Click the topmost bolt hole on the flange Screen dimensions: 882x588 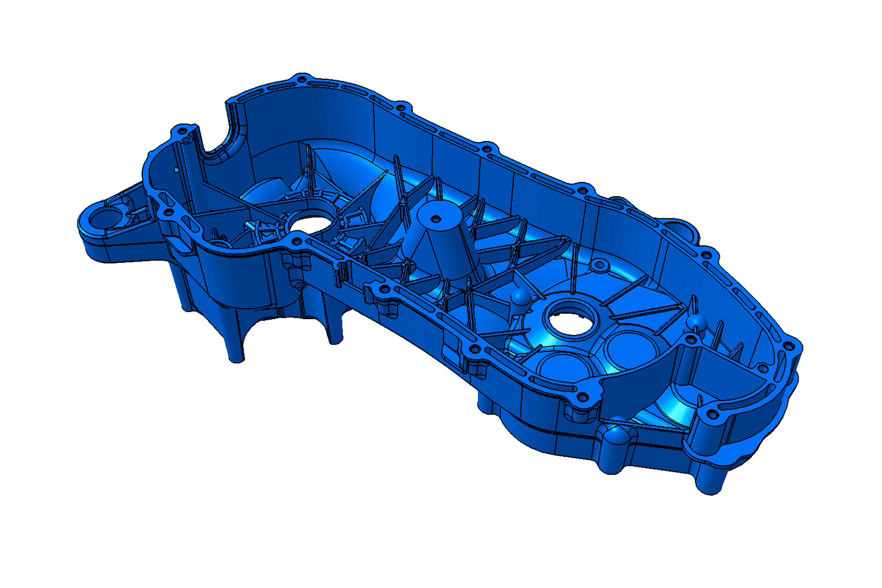pyautogui.click(x=301, y=80)
